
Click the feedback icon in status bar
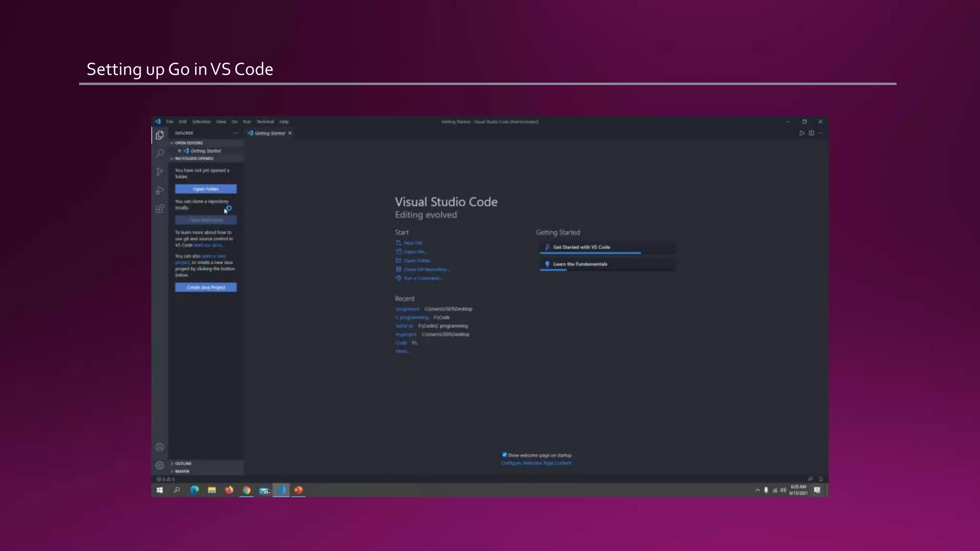point(811,479)
